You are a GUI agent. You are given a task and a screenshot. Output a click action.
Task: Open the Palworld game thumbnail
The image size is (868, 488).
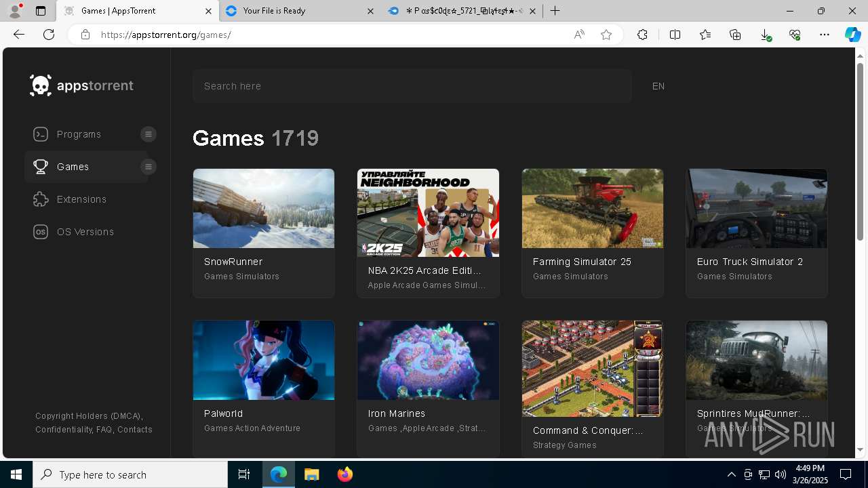(264, 360)
